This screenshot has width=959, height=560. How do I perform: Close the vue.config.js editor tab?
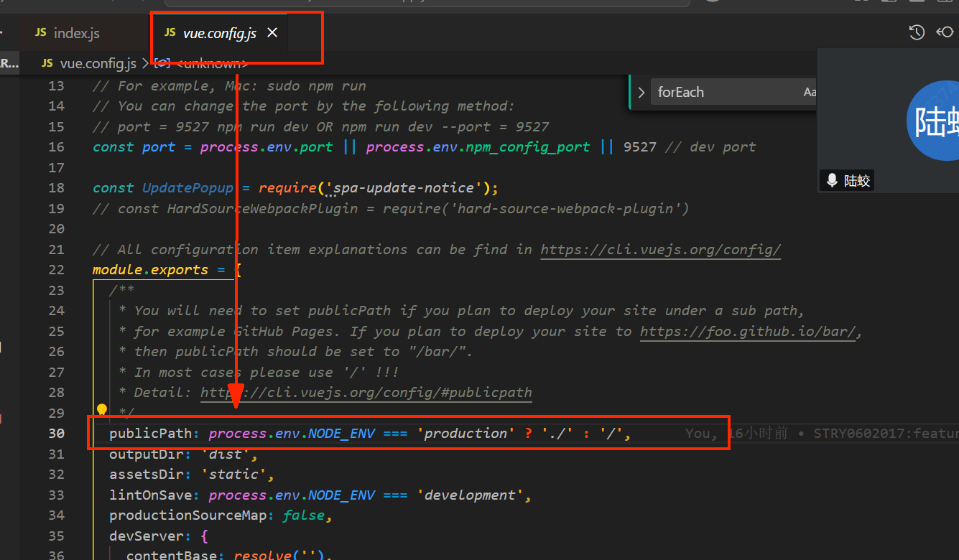point(272,32)
